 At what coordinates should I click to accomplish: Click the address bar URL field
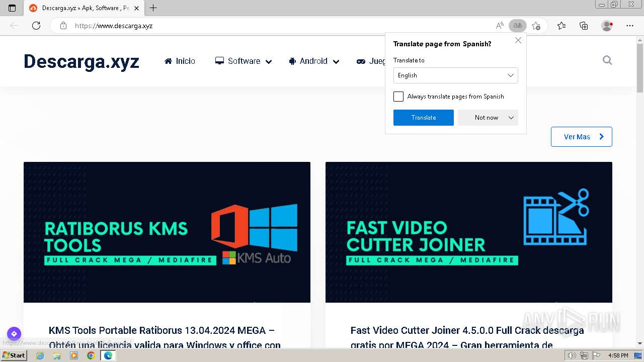282,26
